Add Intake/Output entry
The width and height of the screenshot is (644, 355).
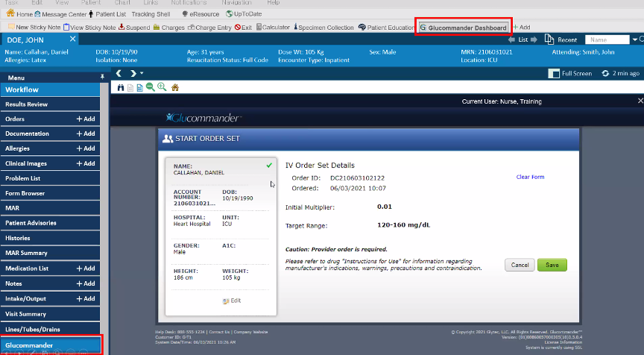pyautogui.click(x=86, y=299)
